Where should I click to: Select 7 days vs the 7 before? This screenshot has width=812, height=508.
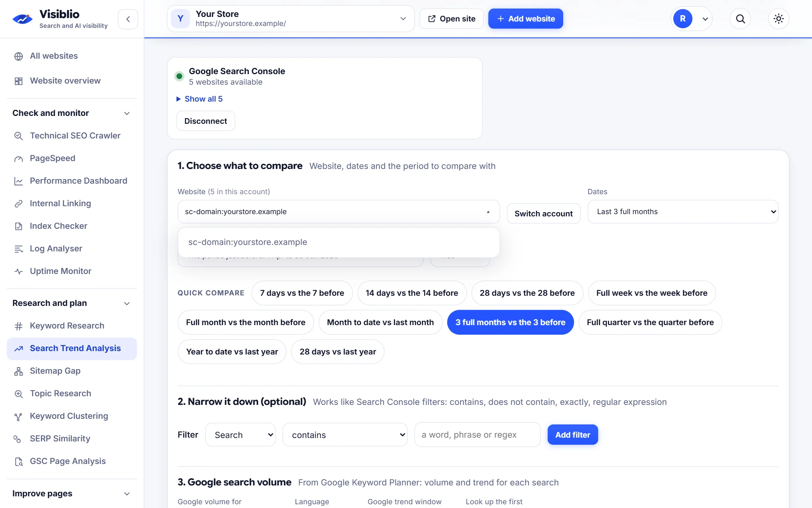click(302, 293)
